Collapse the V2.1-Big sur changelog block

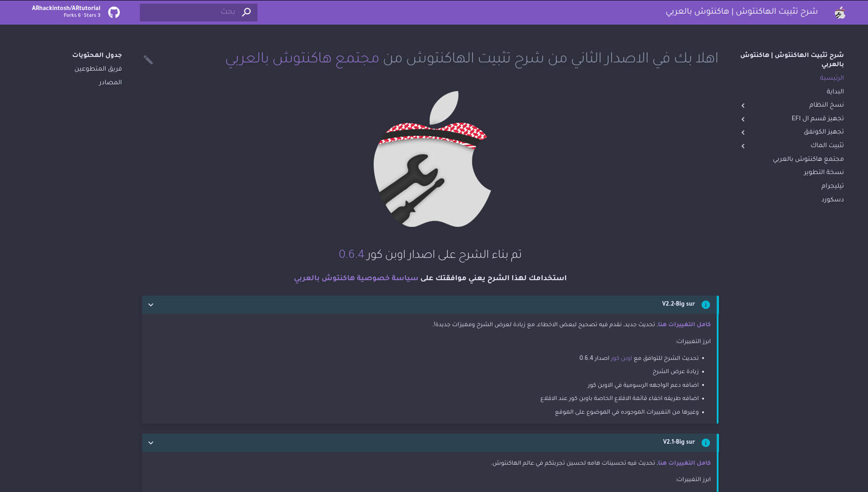point(151,443)
